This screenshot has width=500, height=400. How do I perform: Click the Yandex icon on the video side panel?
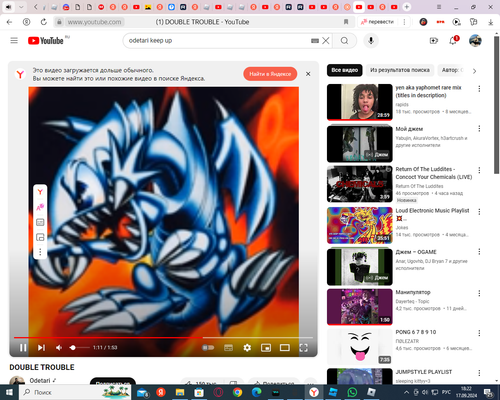(40, 192)
